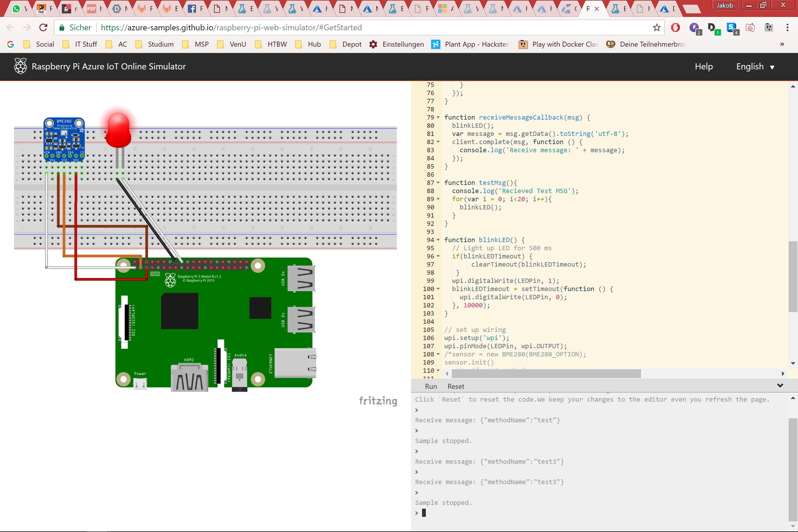Click the browser reload icon

pyautogui.click(x=43, y=27)
